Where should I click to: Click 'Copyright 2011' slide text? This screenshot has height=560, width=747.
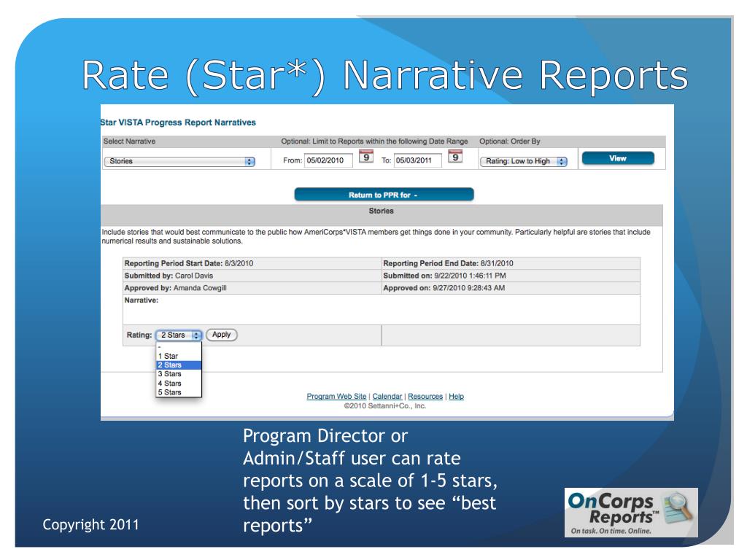[90, 525]
